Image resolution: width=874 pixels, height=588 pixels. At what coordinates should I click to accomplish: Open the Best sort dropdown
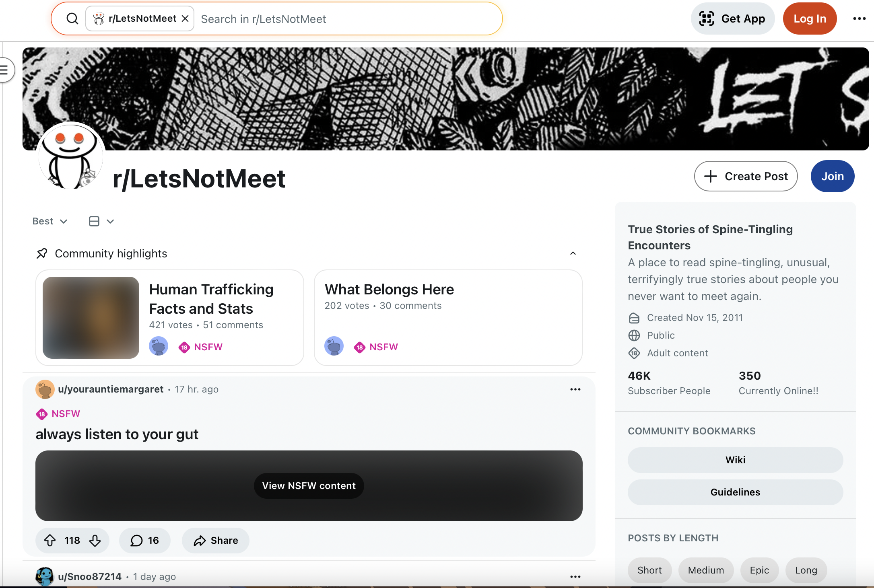(x=50, y=221)
